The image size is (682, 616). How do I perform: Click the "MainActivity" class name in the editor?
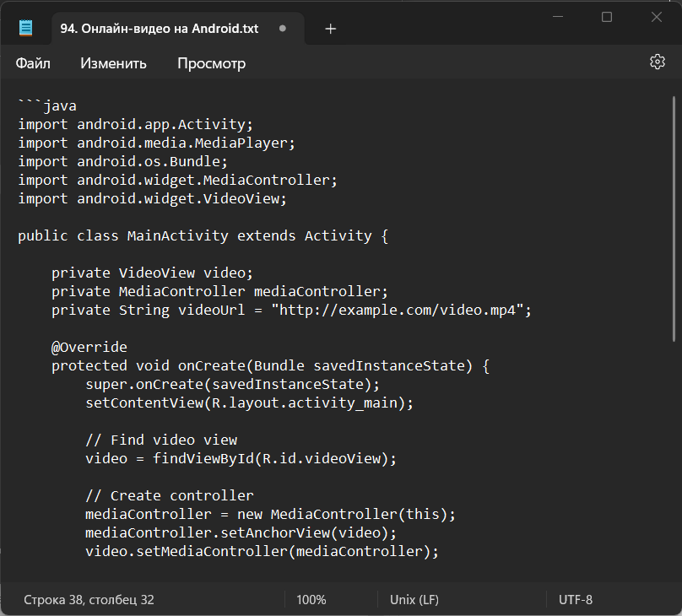coord(177,235)
